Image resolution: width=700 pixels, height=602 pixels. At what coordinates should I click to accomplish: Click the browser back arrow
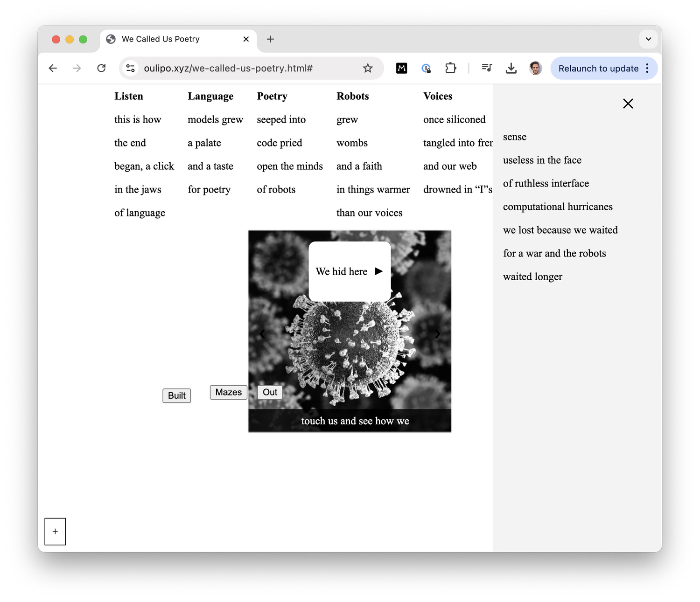pyautogui.click(x=53, y=68)
